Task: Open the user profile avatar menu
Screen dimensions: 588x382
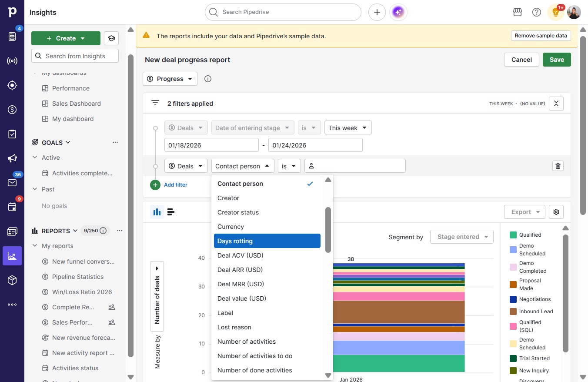Action: click(574, 12)
